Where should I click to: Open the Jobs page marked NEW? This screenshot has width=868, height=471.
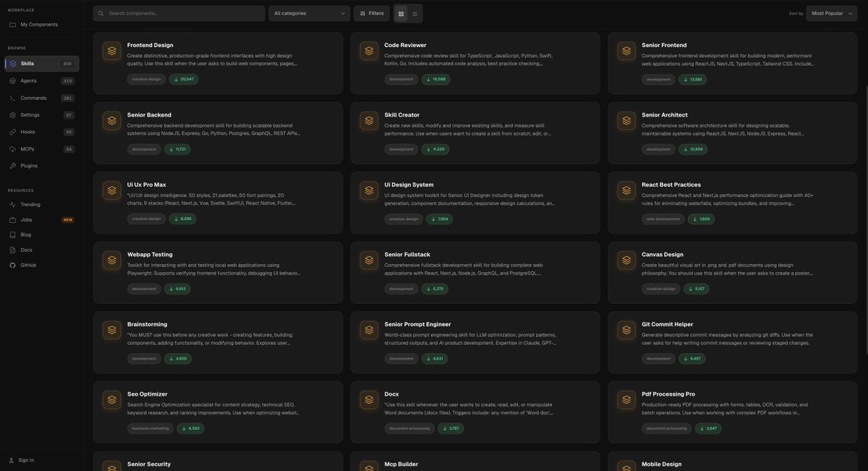41,220
